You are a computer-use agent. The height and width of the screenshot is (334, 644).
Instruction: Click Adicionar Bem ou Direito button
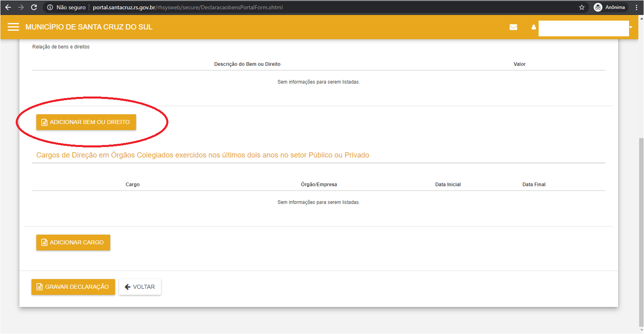(x=86, y=122)
